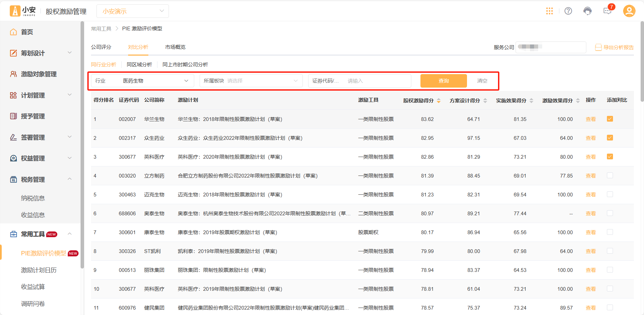Screen dimensions: 644x315
Task: Sort by 方案设计得分 column arrows
Action: tap(485, 101)
